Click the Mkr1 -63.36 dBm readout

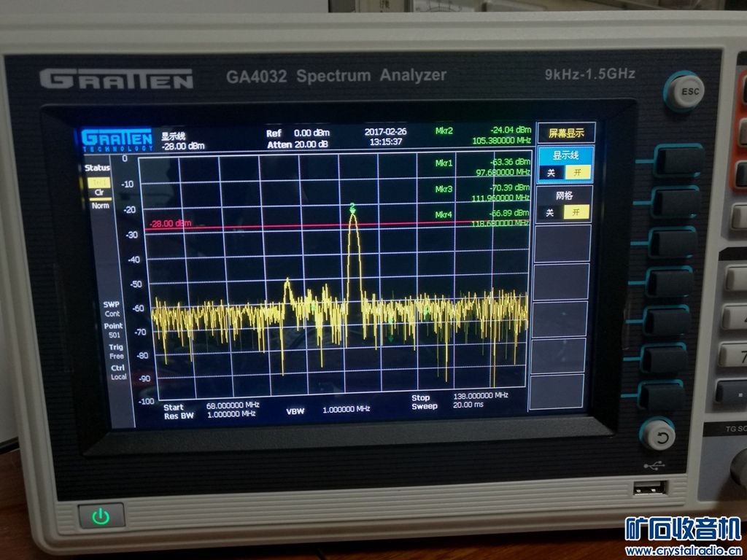[x=483, y=167]
